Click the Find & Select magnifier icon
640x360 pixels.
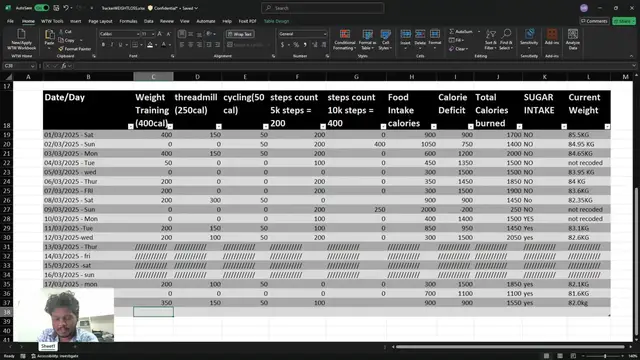(506, 34)
